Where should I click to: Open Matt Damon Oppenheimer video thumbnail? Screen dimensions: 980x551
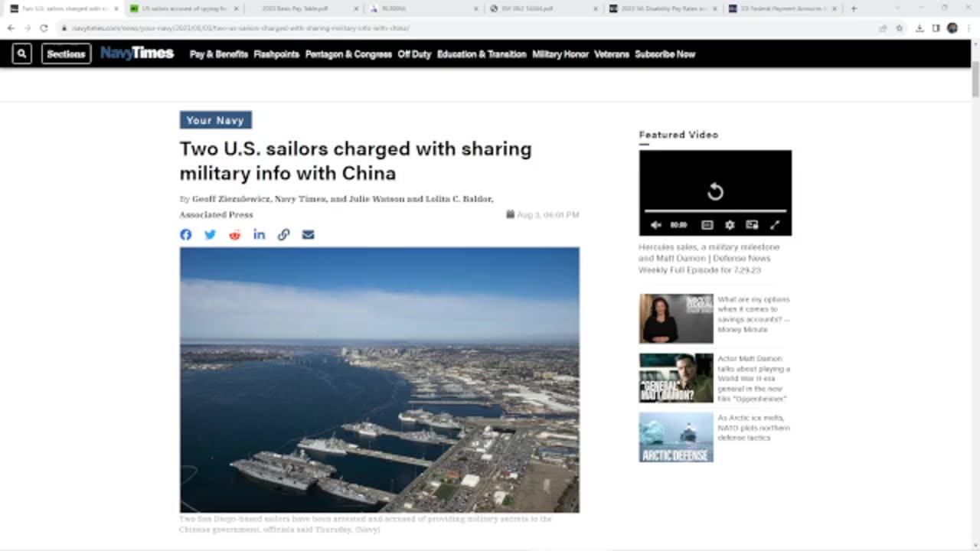[x=676, y=378]
